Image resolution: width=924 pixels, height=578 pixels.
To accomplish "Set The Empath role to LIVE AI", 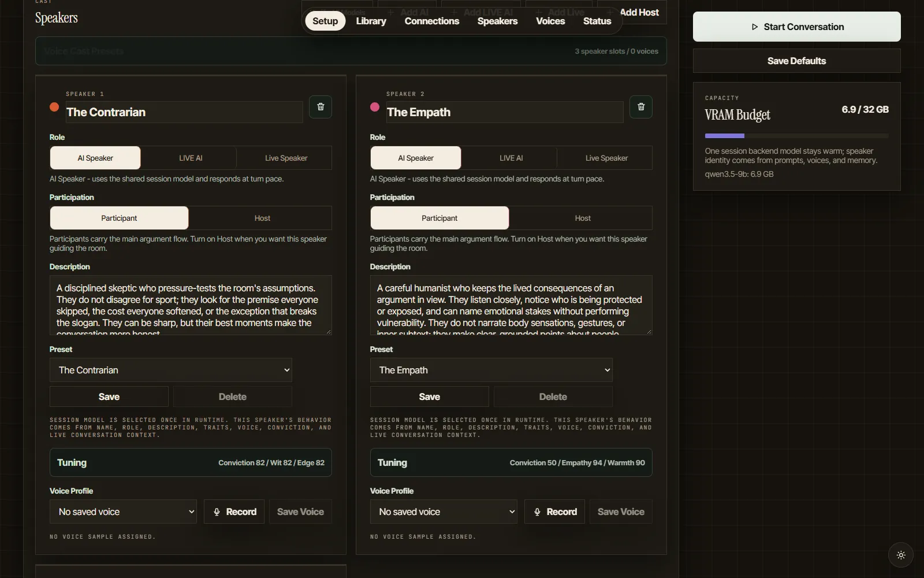I will (x=511, y=158).
